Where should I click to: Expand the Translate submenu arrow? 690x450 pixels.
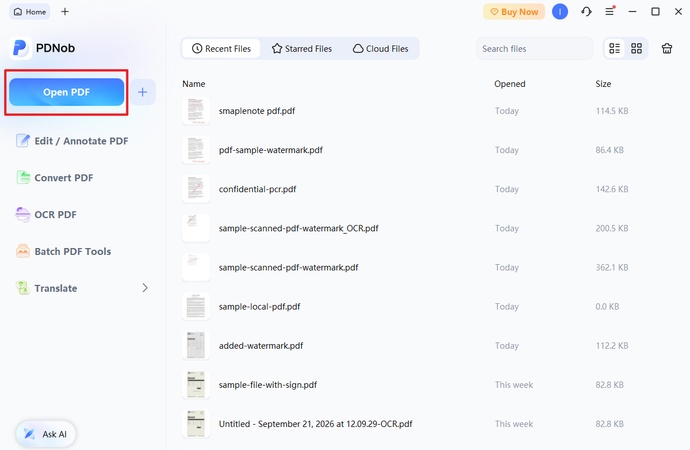coord(145,288)
